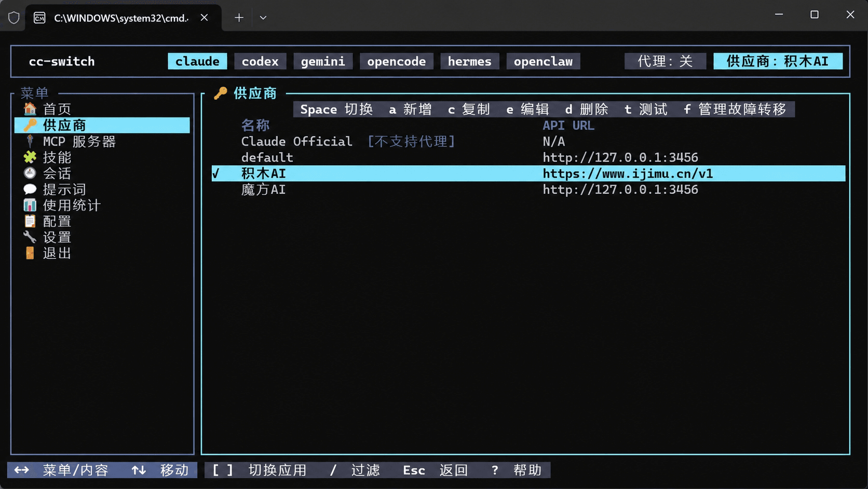Close the cmd.exe terminal tab
868x489 pixels.
pos(205,18)
